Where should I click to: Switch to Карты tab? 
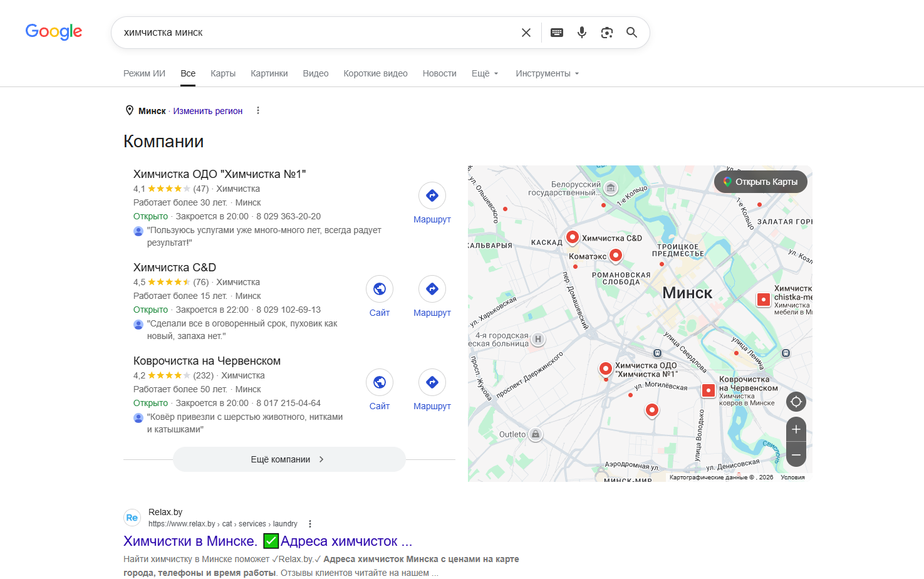click(x=223, y=73)
